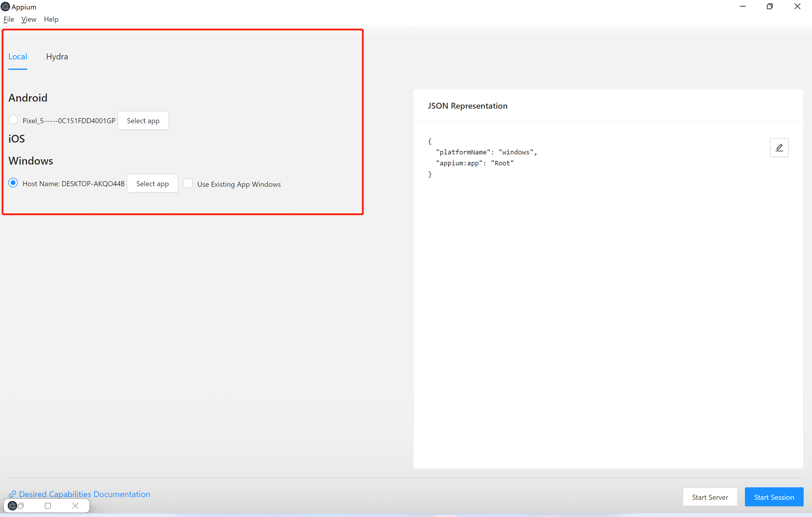Click the square maximize icon in the floating window

48,505
